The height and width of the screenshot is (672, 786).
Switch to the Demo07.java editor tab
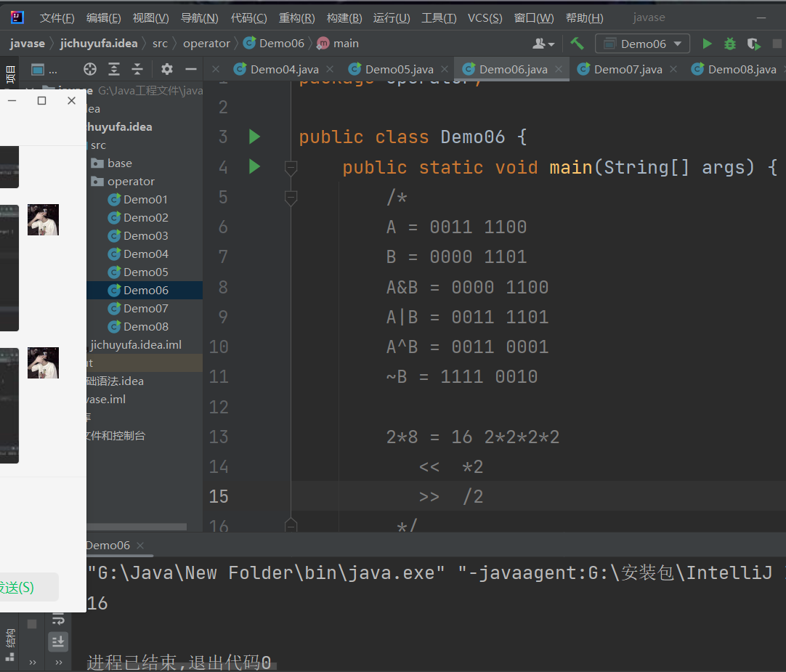pos(628,70)
